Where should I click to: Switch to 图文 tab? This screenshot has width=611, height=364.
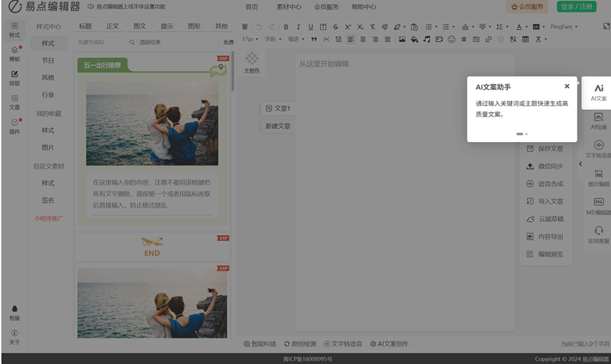(140, 26)
